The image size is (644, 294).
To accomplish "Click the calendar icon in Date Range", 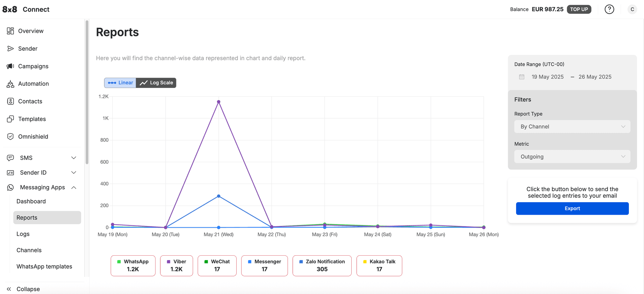I will tap(522, 77).
